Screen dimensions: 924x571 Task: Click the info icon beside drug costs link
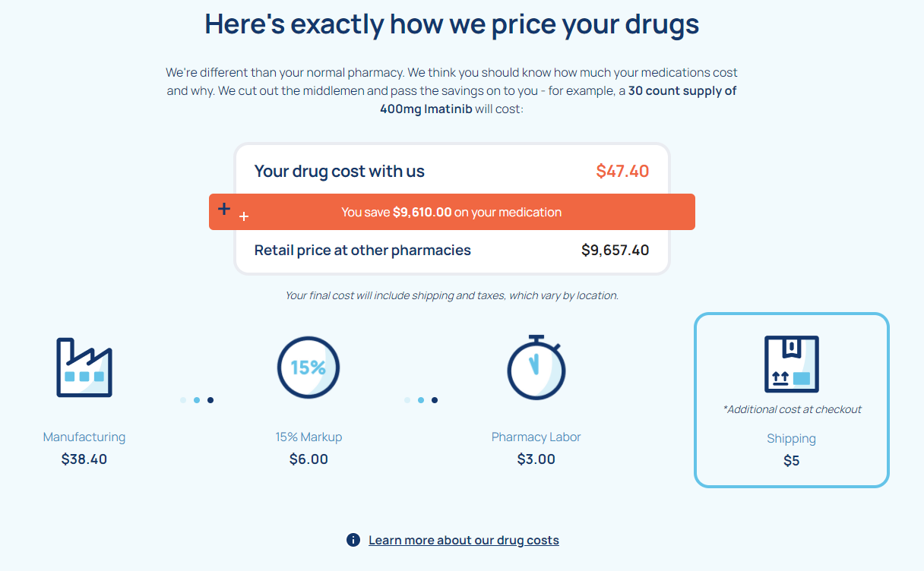click(353, 540)
